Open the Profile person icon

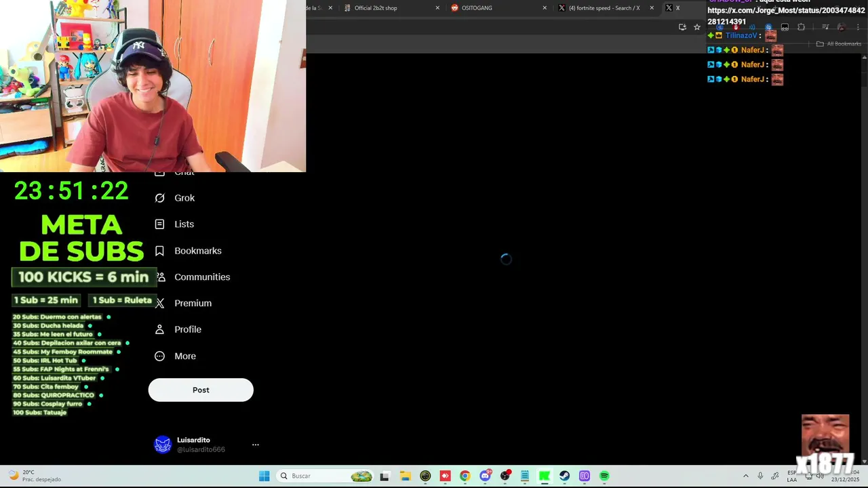(x=159, y=329)
